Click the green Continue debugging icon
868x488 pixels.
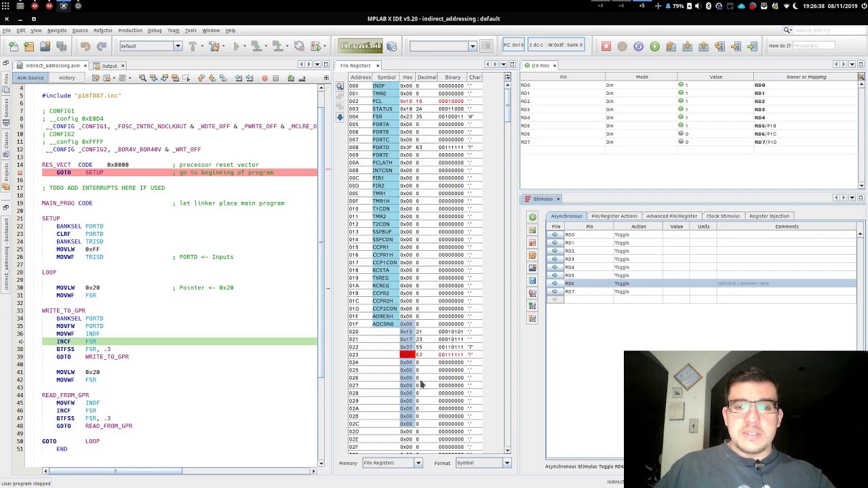(x=654, y=46)
